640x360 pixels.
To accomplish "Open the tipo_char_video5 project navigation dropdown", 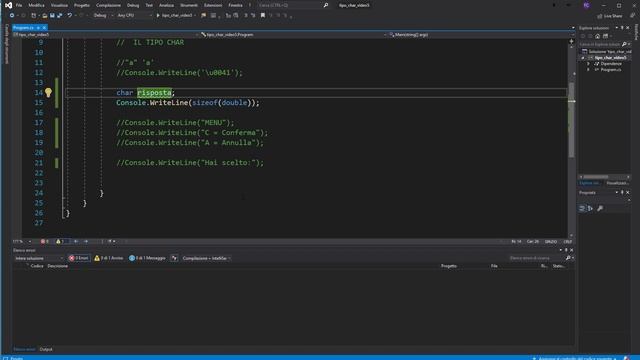I will [x=106, y=35].
